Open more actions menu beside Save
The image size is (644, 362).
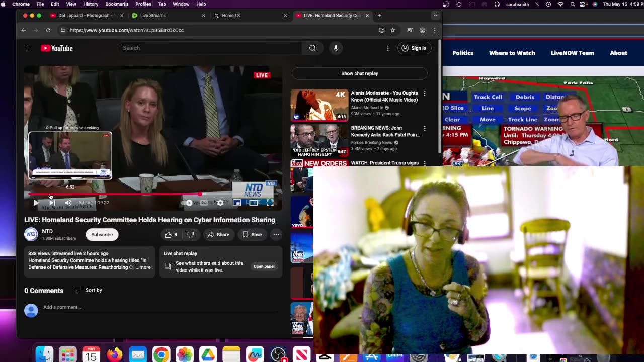pos(276,235)
